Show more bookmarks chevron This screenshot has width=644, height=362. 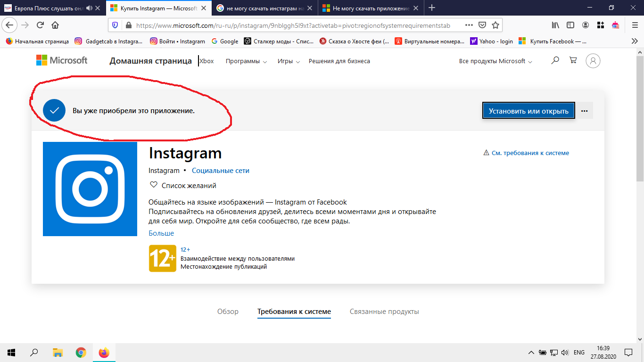(x=635, y=41)
